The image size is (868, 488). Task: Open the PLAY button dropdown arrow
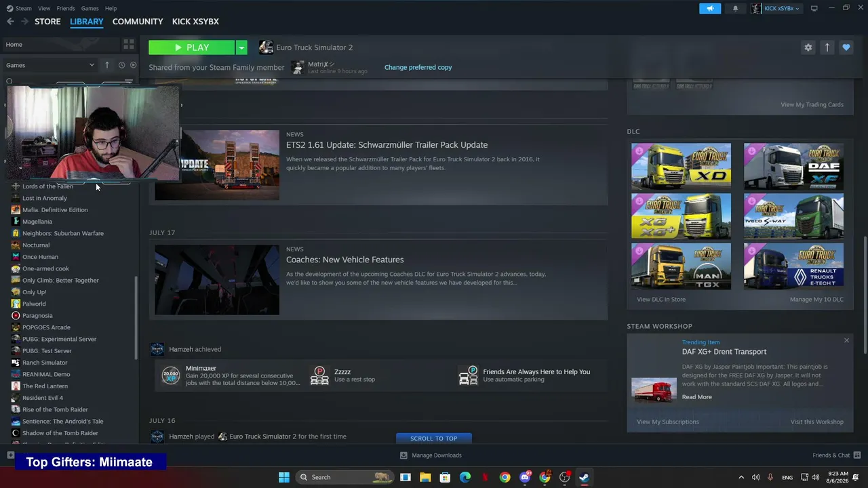[241, 47]
